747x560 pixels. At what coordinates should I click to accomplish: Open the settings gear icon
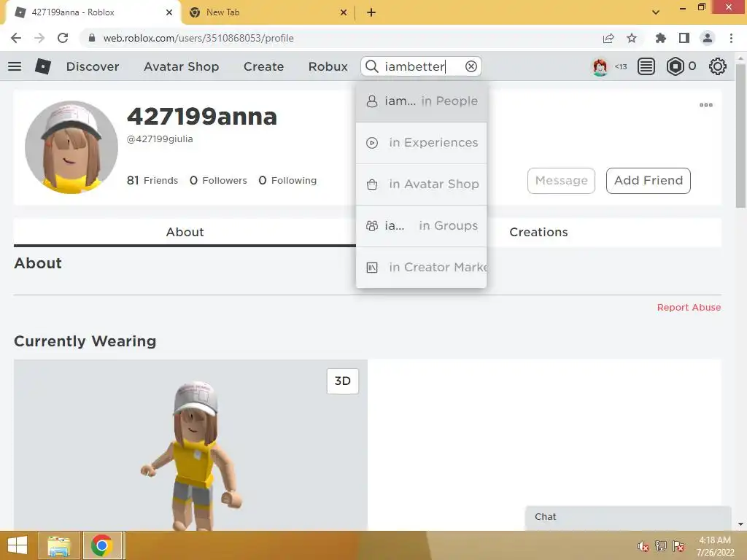pyautogui.click(x=718, y=66)
